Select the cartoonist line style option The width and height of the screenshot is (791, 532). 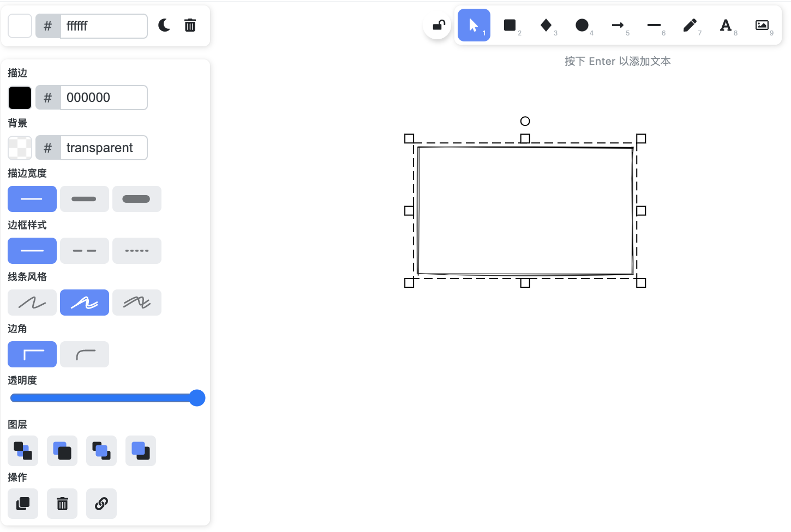[x=136, y=303]
